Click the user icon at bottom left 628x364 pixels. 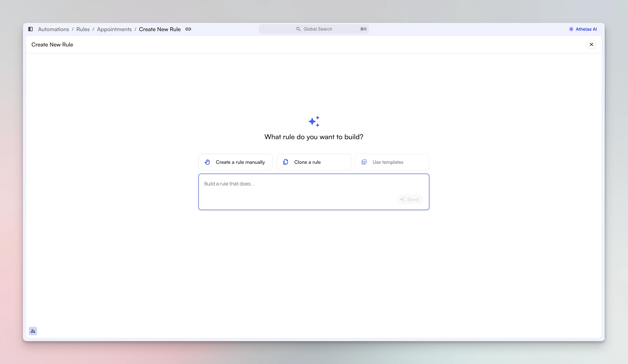point(33,331)
